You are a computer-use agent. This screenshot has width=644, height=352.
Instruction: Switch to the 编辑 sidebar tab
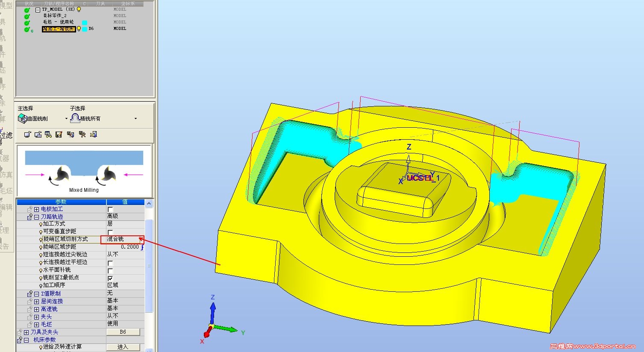click(6, 207)
